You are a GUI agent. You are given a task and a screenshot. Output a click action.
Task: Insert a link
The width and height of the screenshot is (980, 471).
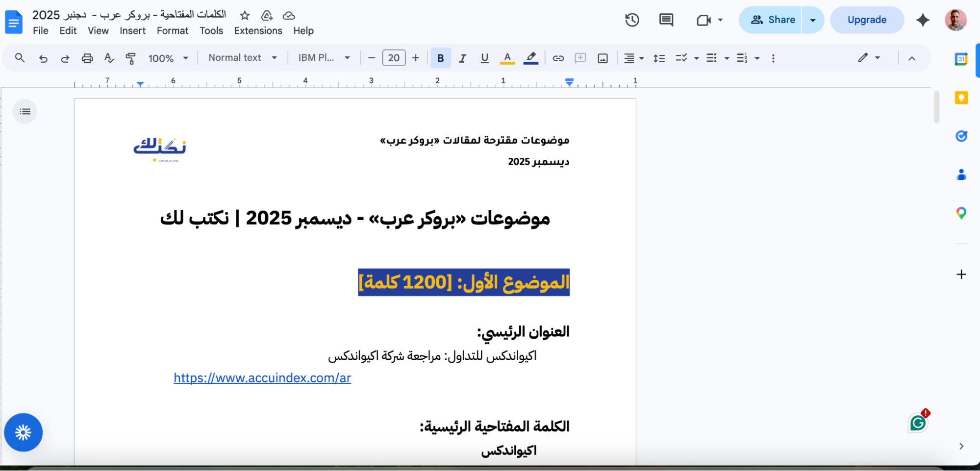click(x=558, y=58)
